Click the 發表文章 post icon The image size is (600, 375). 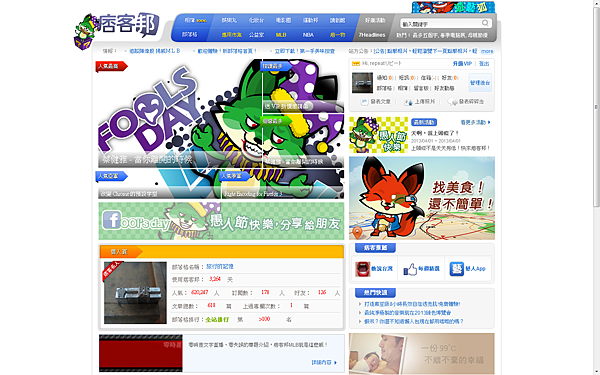click(364, 102)
